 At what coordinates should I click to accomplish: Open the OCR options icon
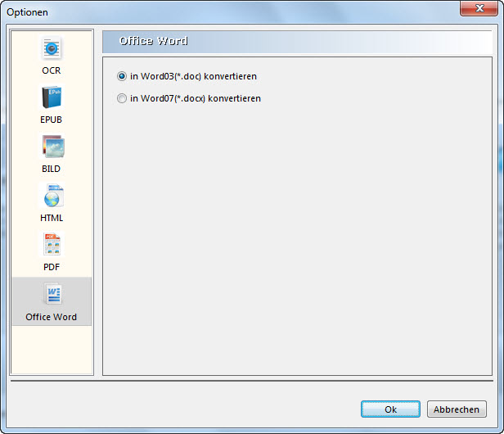click(52, 48)
